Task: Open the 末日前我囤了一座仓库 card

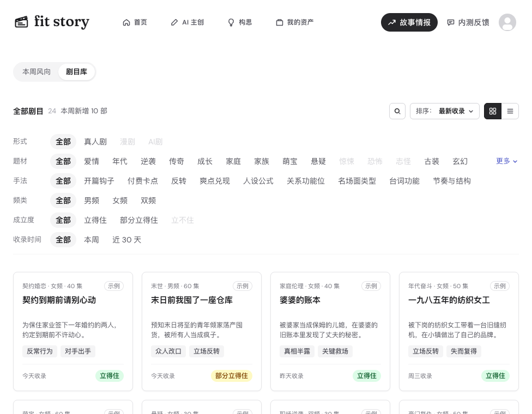Action: pyautogui.click(x=202, y=331)
